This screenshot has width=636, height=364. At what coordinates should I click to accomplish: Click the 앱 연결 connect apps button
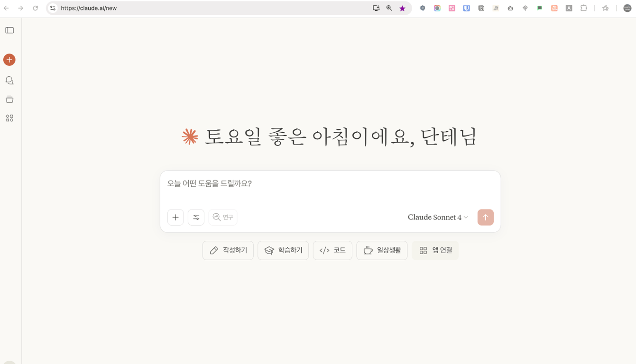435,250
